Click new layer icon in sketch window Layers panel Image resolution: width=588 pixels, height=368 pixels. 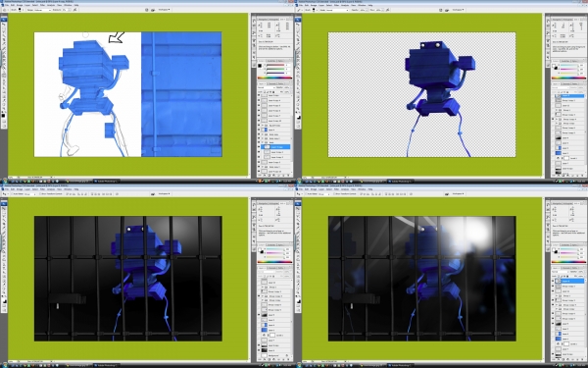(283, 175)
